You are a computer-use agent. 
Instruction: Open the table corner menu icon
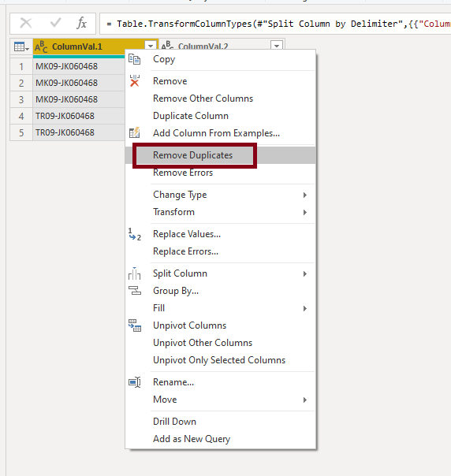point(21,47)
